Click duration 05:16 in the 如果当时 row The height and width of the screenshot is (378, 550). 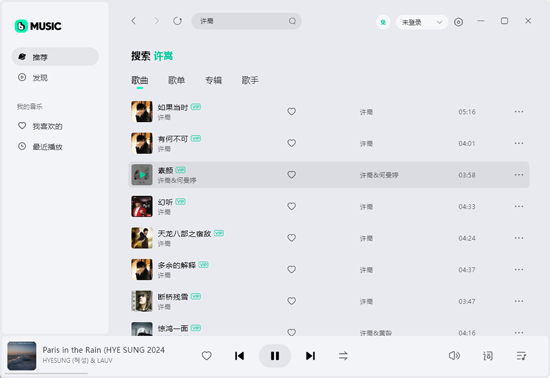(467, 112)
